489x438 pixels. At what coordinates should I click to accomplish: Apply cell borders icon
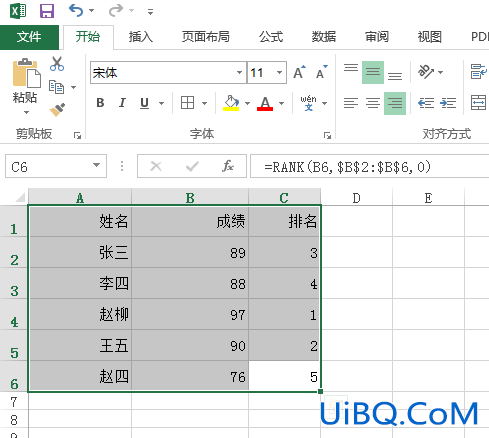(x=187, y=103)
